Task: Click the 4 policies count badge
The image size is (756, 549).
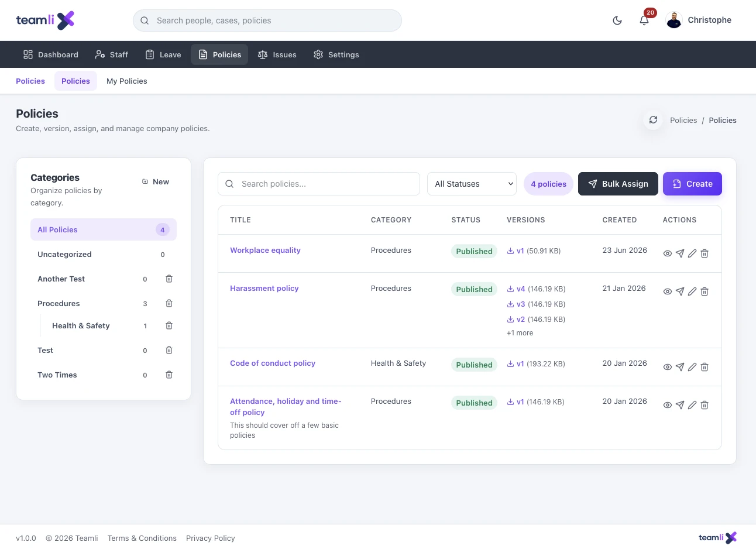Action: [x=548, y=184]
